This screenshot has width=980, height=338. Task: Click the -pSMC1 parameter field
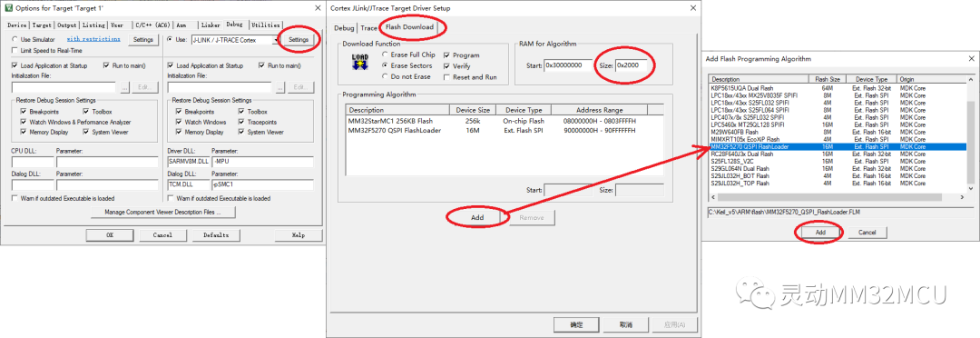pyautogui.click(x=262, y=184)
